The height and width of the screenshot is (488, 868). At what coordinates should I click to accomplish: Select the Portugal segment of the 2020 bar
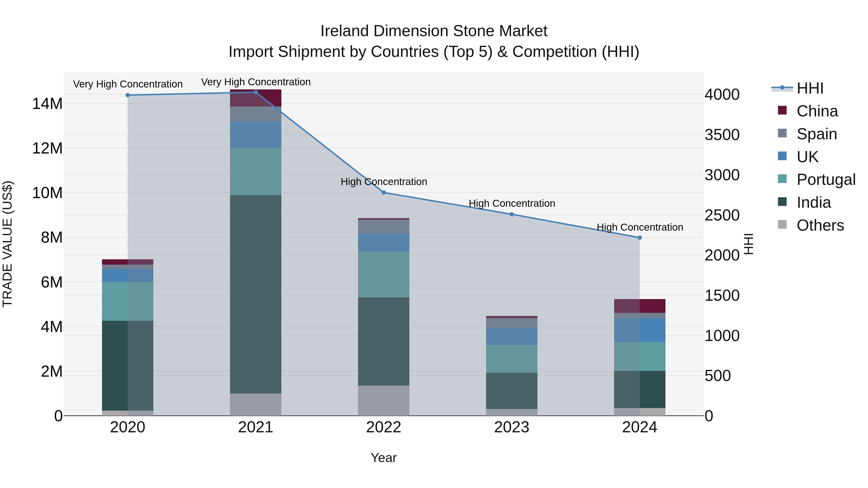128,301
